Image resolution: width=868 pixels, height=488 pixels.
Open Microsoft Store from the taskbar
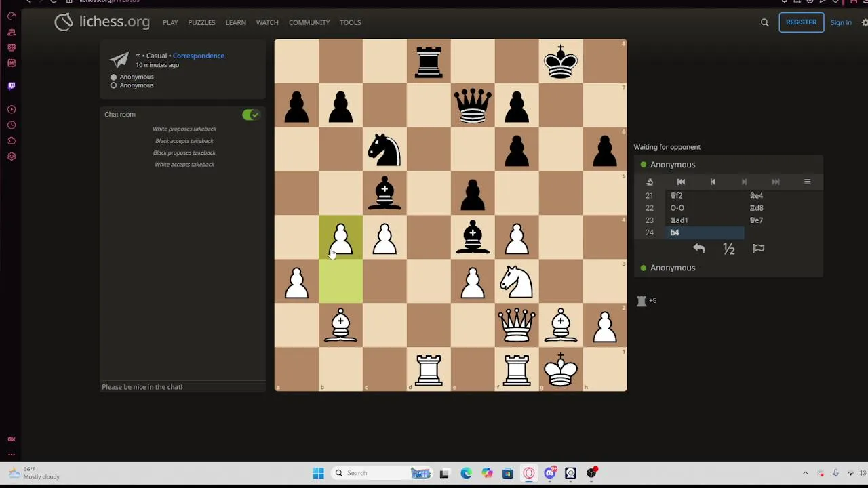pos(507,473)
